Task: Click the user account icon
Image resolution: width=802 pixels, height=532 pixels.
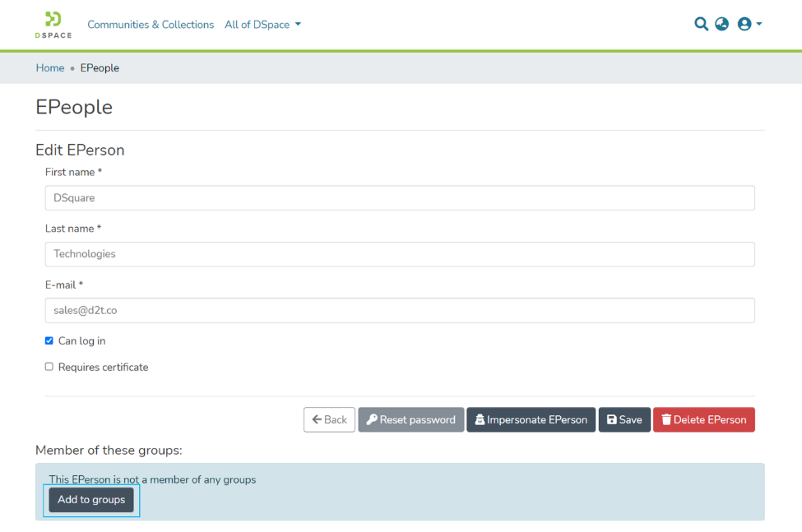Action: [x=744, y=24]
